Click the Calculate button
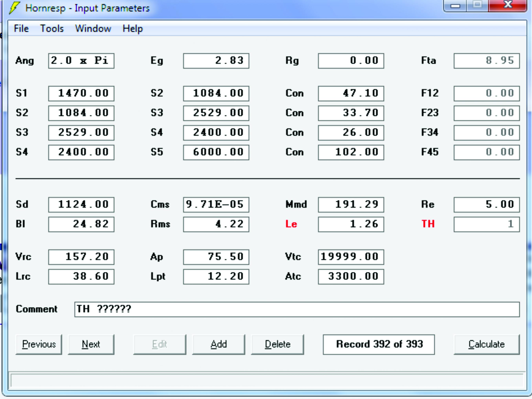The width and height of the screenshot is (532, 399). (487, 344)
